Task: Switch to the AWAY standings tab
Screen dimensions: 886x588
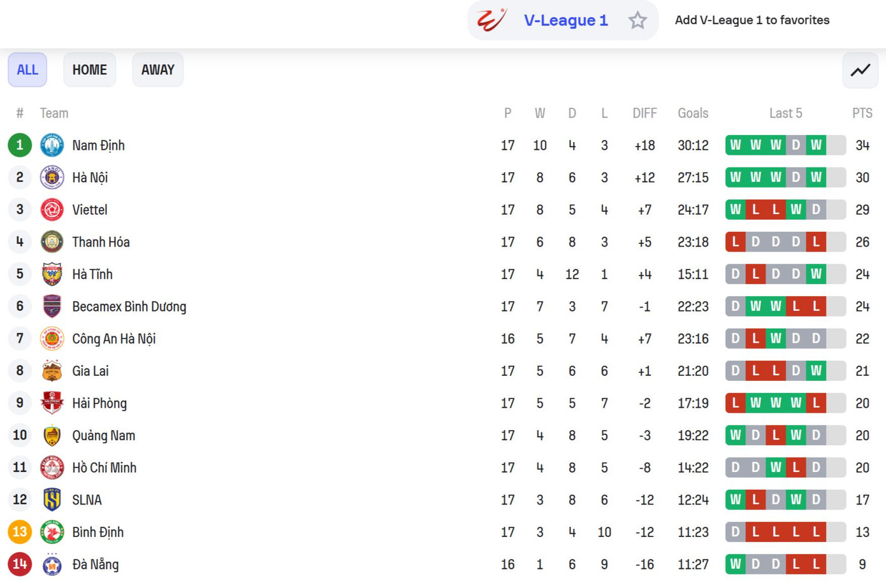Action: point(157,70)
